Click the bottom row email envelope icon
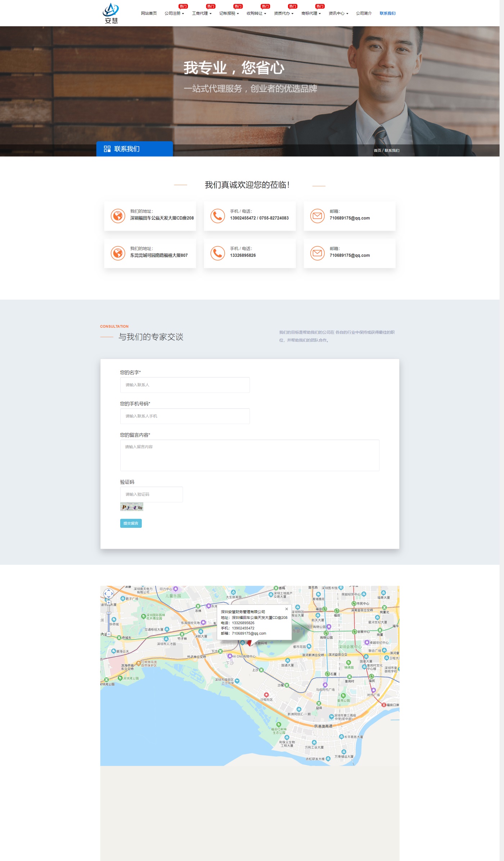Viewport: 504px width, 861px height. [x=317, y=253]
